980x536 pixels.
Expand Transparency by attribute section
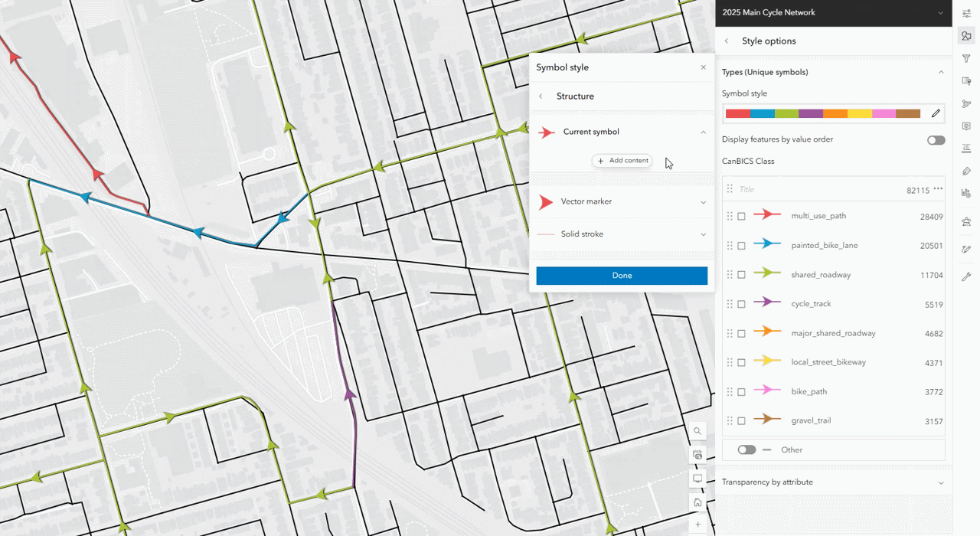(941, 482)
